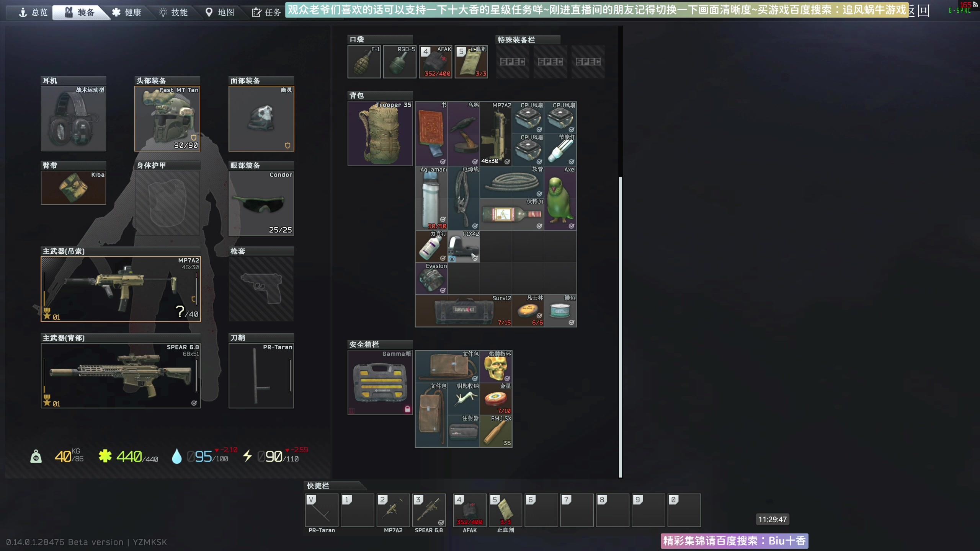The image size is (980, 551).
Task: Select the Condor glasses slot
Action: 261,203
